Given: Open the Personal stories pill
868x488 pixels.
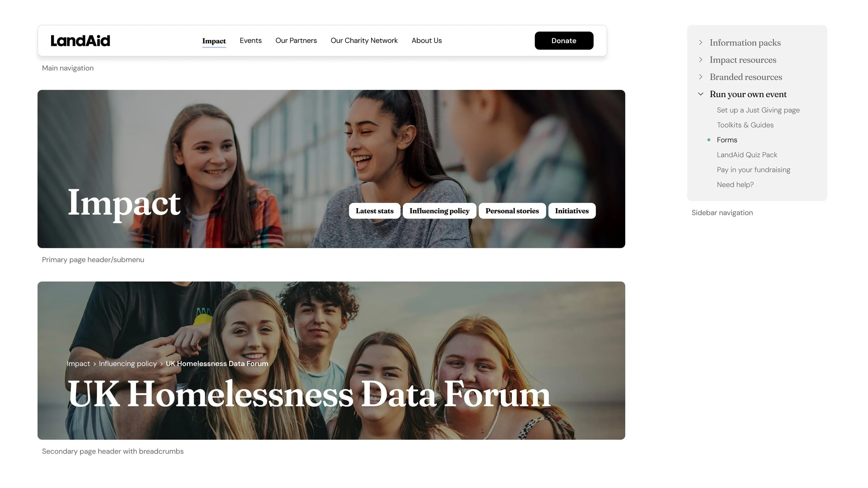Looking at the screenshot, I should click(x=512, y=211).
